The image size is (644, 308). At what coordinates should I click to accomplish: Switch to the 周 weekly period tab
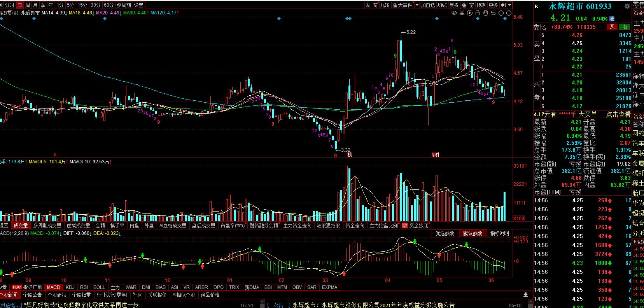click(x=28, y=5)
